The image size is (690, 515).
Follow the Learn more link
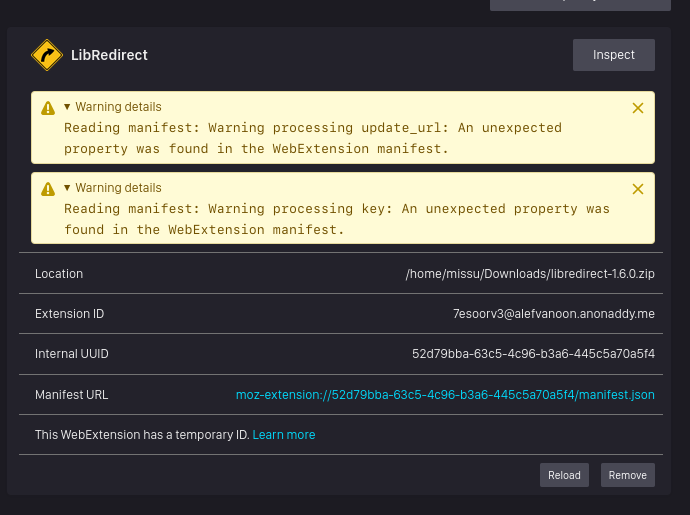[284, 435]
